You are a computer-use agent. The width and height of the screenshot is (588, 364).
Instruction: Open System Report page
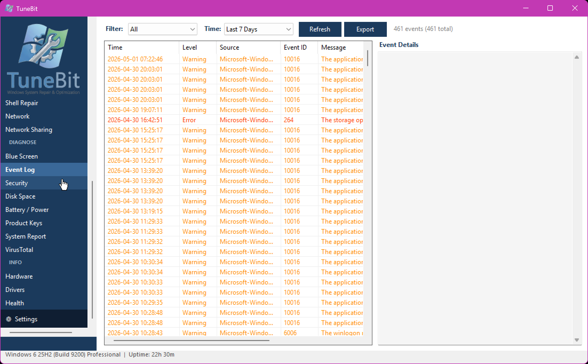click(x=44, y=236)
